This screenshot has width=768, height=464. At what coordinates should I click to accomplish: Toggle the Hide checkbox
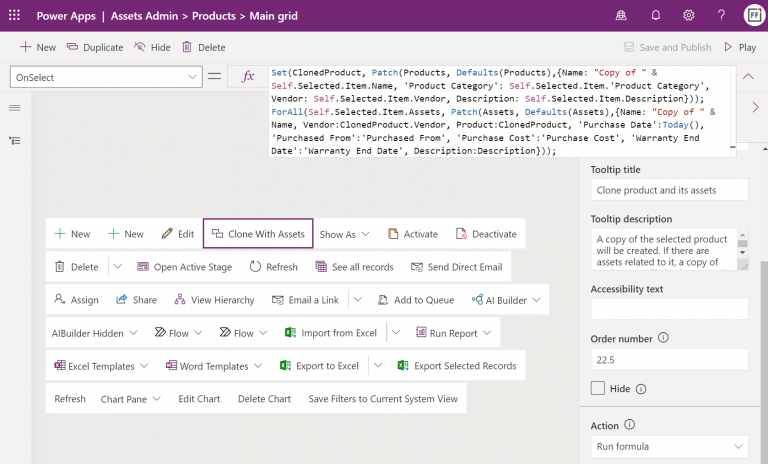(598, 389)
